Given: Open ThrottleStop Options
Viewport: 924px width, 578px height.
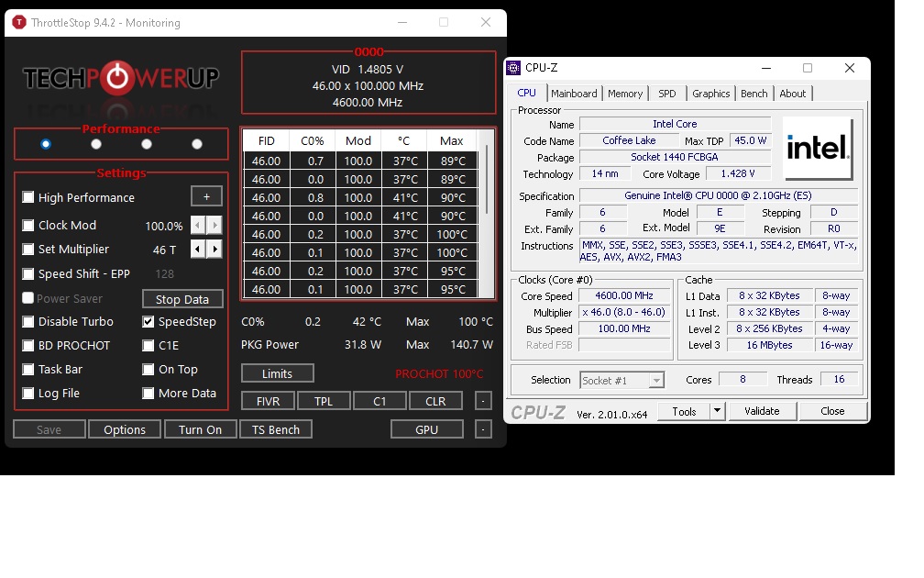Looking at the screenshot, I should pos(125,429).
